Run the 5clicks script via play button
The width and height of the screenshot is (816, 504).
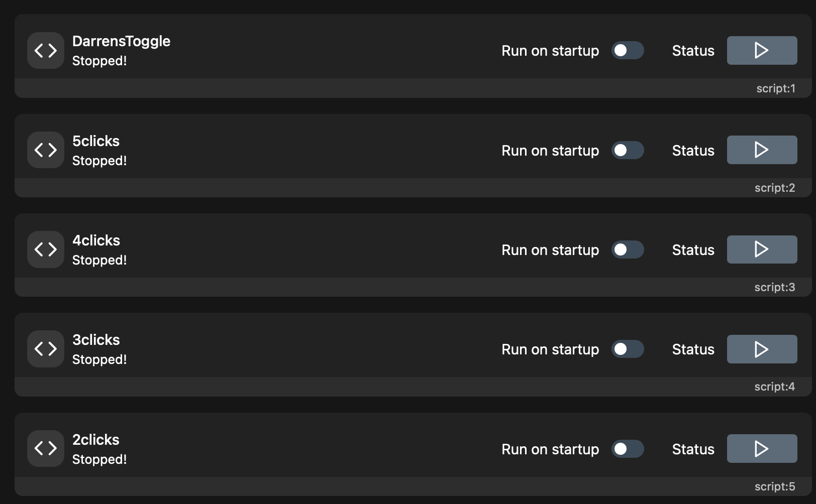click(x=762, y=150)
